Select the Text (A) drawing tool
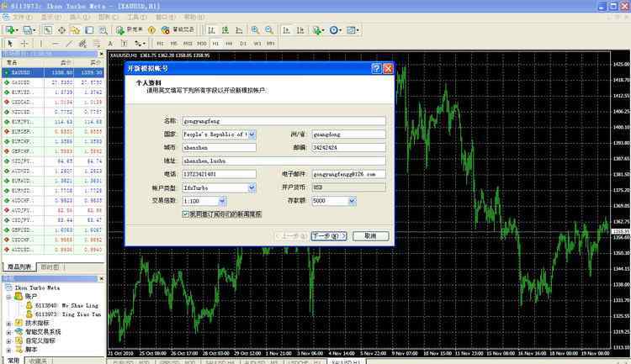Viewport: 631px width, 364px height. pos(110,43)
